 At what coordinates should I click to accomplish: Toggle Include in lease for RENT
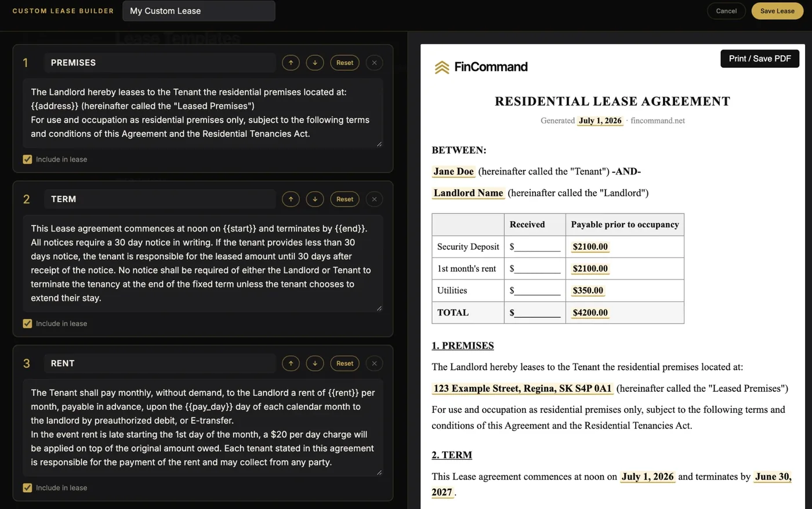point(27,488)
